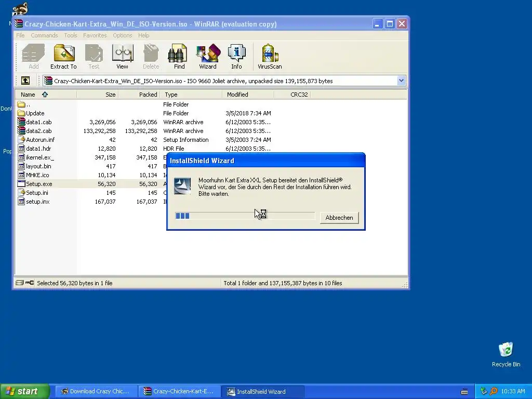Click the keyboard icon in taskbar
This screenshot has height=399, width=532.
464,392
